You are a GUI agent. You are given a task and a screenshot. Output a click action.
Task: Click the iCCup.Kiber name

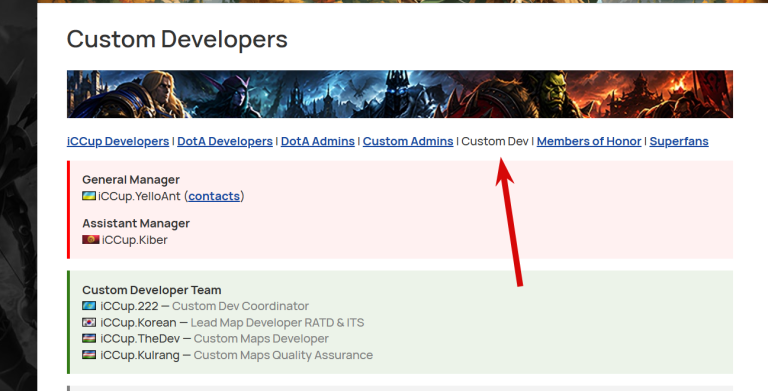[x=134, y=240]
